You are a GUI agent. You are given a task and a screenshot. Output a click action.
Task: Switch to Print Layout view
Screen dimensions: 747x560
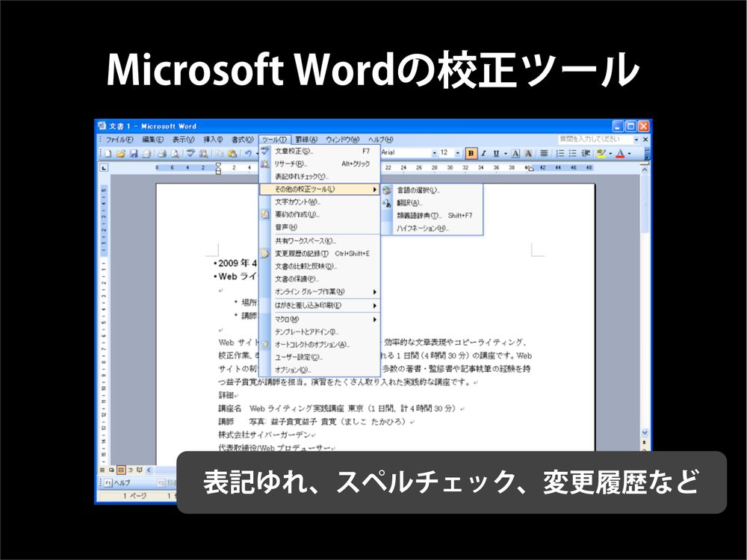[121, 470]
